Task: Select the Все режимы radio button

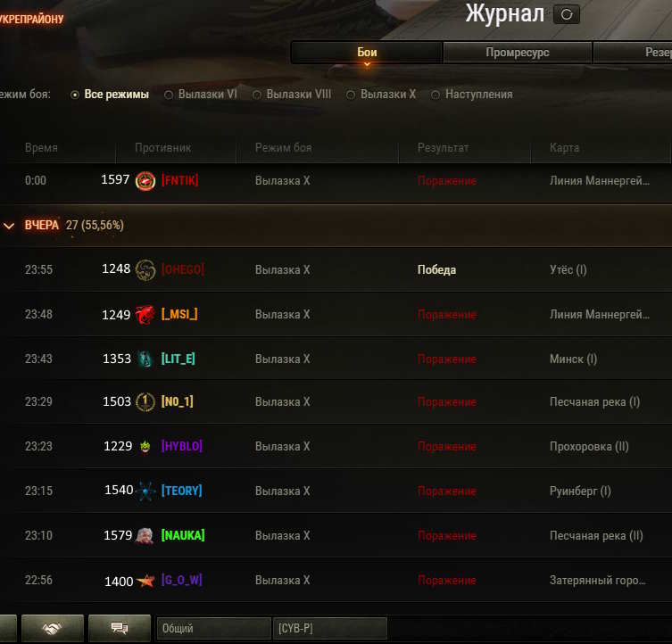Action: pos(75,95)
